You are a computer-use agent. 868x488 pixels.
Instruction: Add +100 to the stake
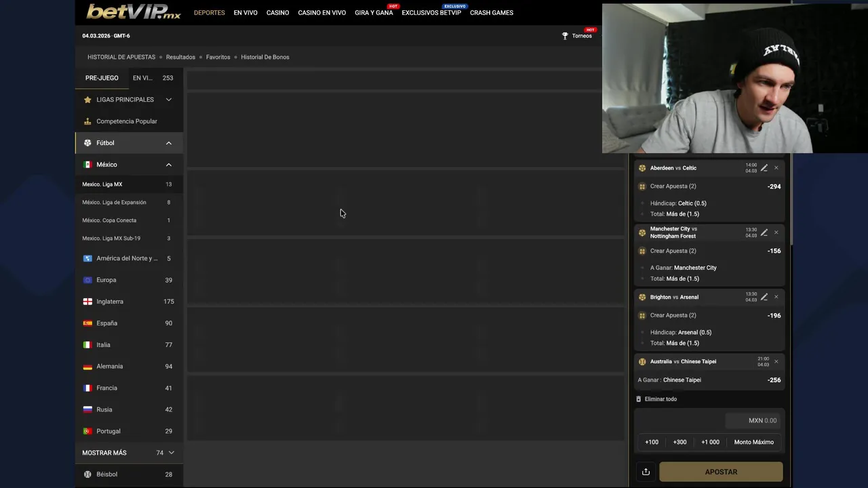tap(652, 442)
